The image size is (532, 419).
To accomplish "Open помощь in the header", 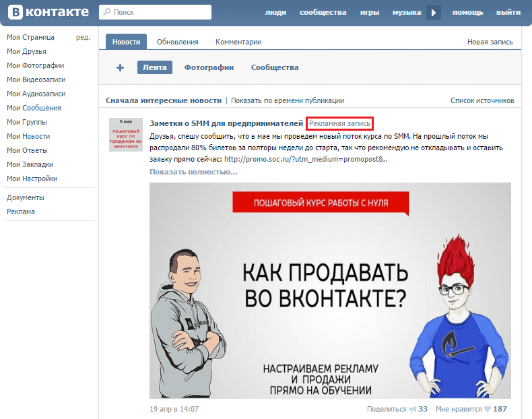I will pyautogui.click(x=467, y=13).
